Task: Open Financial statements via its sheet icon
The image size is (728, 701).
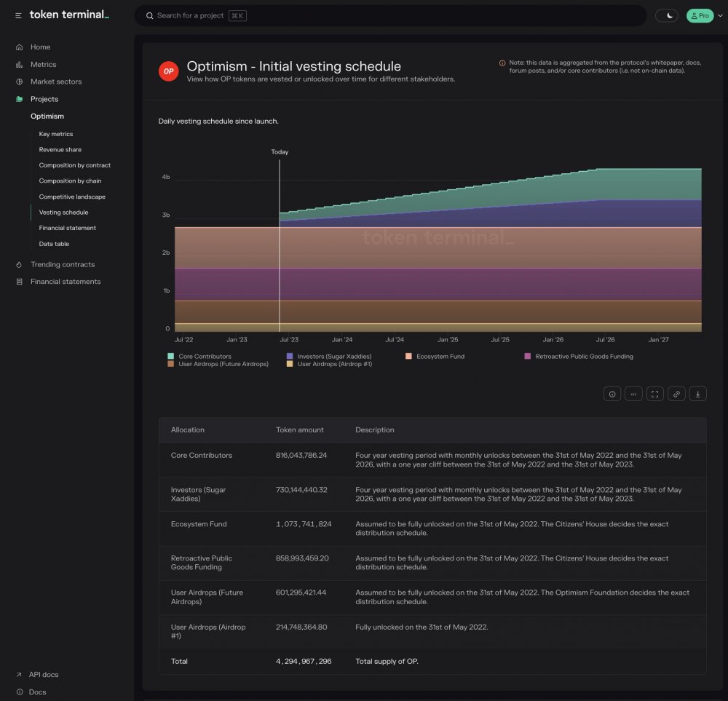Action: pos(19,282)
